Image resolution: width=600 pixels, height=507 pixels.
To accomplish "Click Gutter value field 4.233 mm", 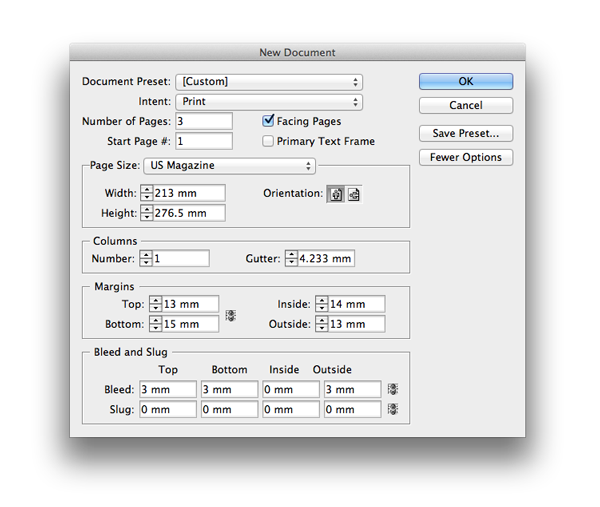I will pyautogui.click(x=326, y=258).
